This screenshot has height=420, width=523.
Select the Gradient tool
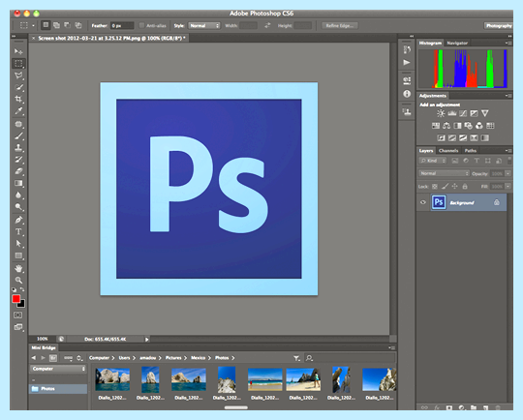18,183
